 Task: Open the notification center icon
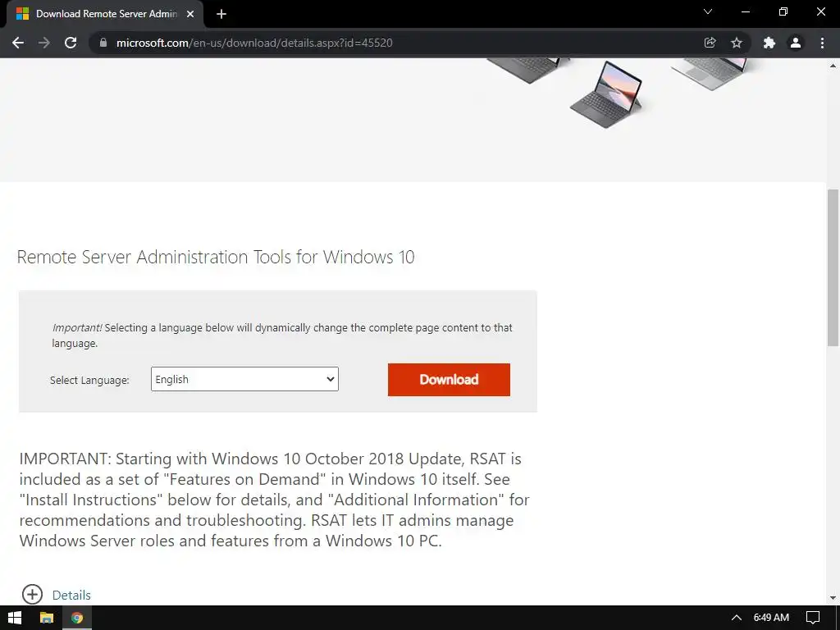click(x=813, y=618)
